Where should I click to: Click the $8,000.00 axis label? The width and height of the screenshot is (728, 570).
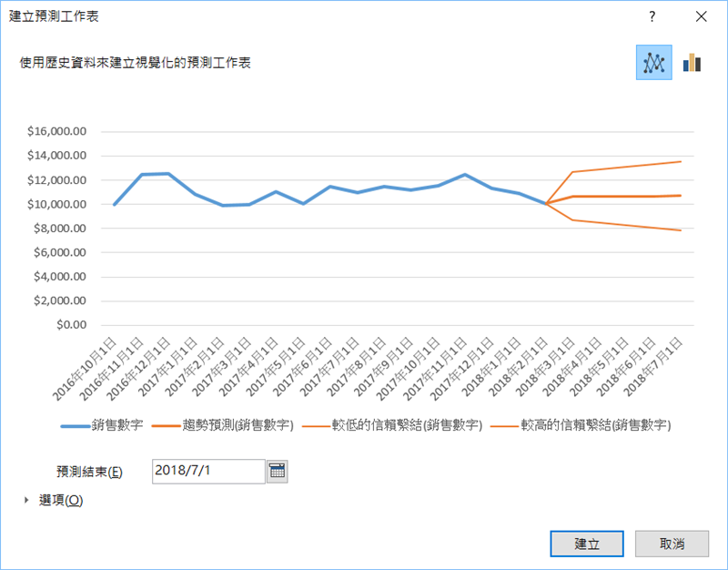click(60, 229)
